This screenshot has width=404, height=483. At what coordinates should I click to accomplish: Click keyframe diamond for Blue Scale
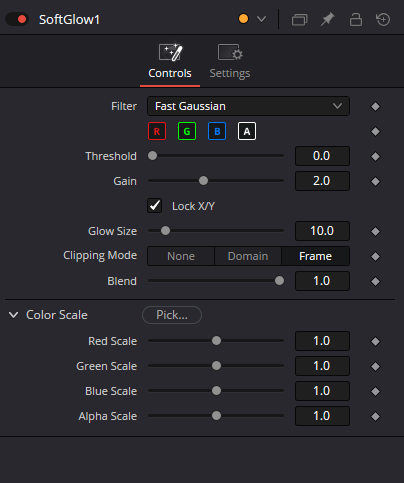tap(375, 391)
